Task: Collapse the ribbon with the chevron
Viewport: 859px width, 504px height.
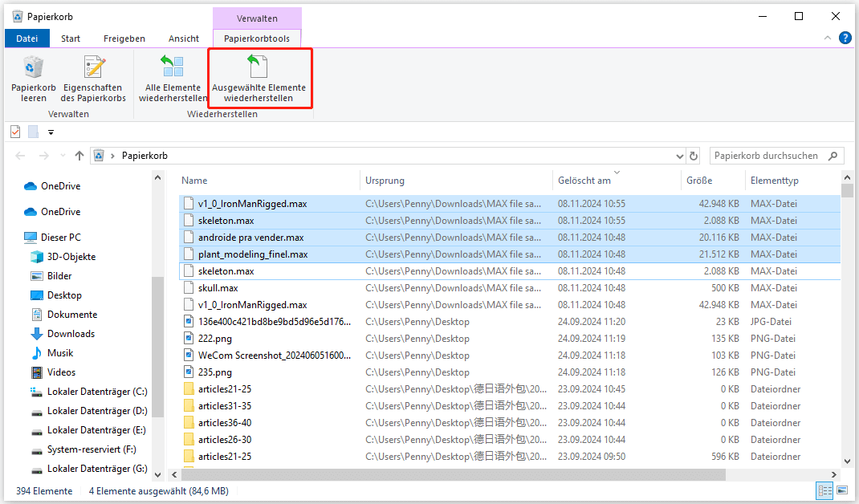Action: coord(828,38)
